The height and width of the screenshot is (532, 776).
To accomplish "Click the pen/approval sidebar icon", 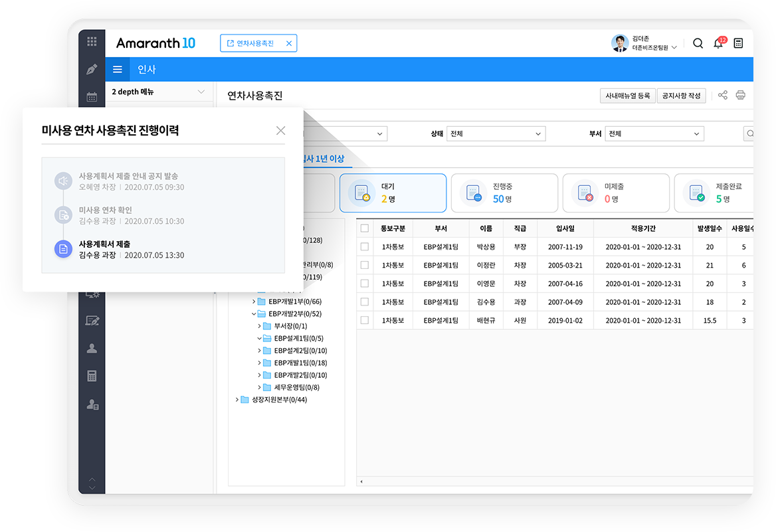I will point(92,69).
